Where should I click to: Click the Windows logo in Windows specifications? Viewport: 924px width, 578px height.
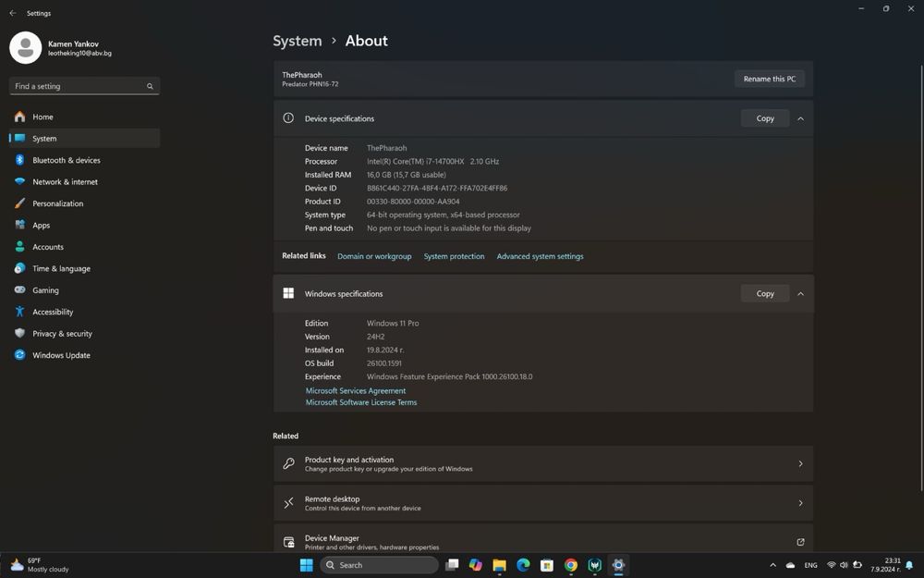(288, 293)
